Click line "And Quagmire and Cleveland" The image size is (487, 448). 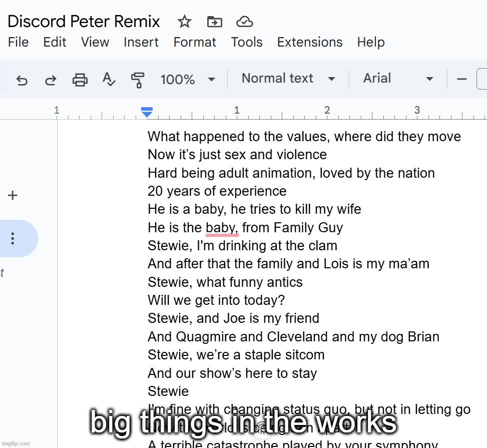pos(293,337)
